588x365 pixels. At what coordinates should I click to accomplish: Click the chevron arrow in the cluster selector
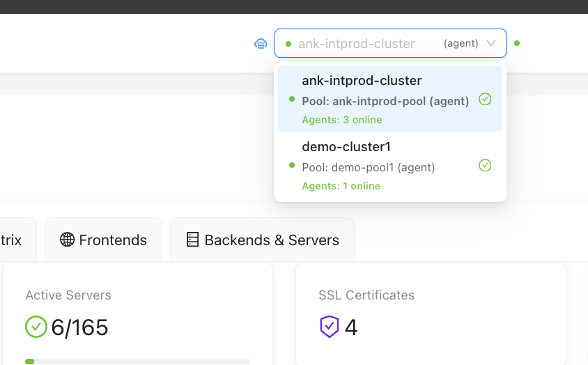click(491, 43)
